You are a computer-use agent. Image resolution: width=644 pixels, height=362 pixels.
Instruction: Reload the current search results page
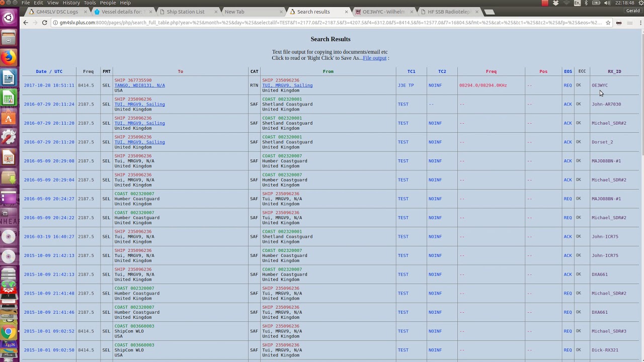click(x=44, y=23)
